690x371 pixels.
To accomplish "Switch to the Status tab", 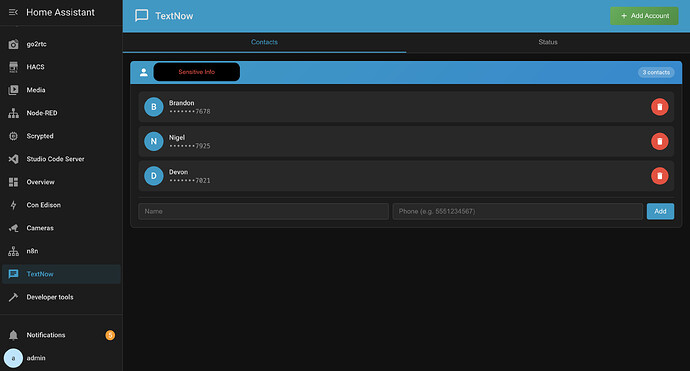I will point(548,42).
